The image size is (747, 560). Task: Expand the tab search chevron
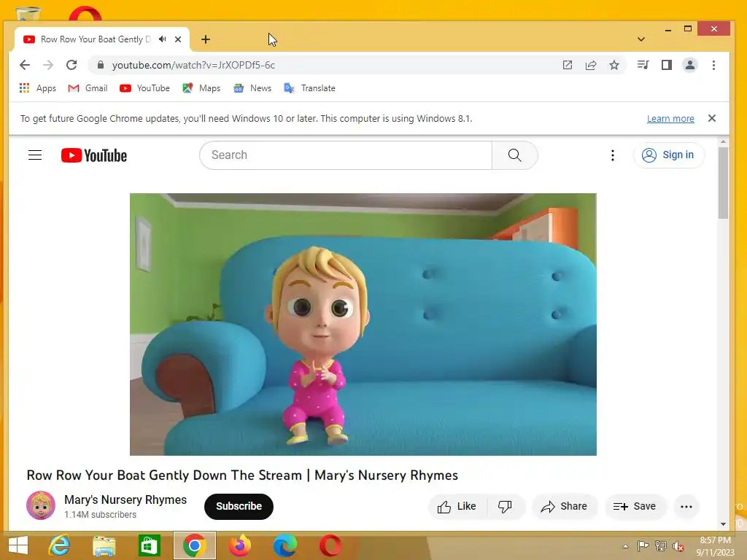(x=641, y=39)
